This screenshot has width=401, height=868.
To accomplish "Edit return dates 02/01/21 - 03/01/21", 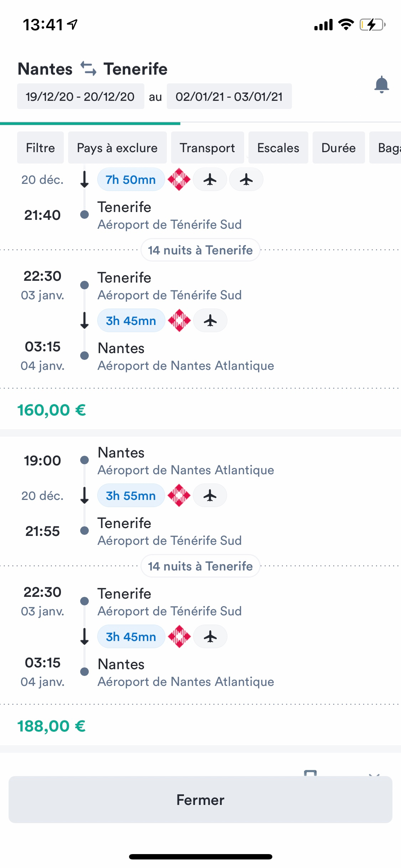I will pyautogui.click(x=229, y=97).
